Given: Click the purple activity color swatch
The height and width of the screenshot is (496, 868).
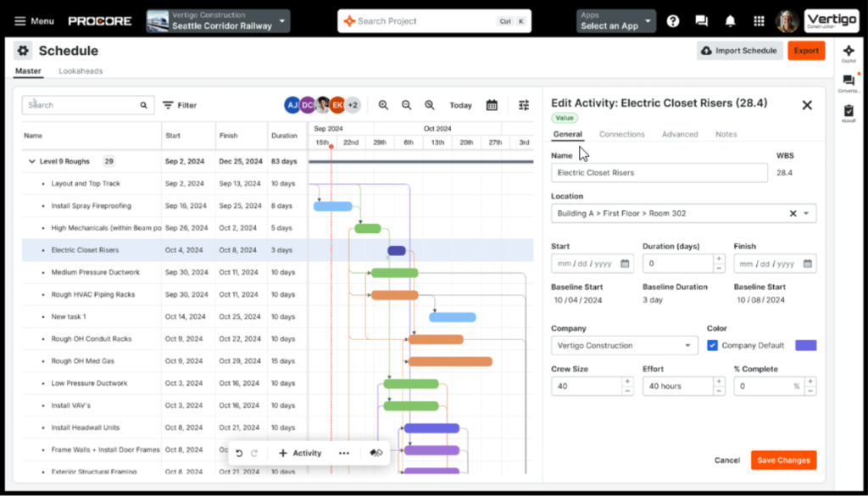Looking at the screenshot, I should [x=805, y=345].
